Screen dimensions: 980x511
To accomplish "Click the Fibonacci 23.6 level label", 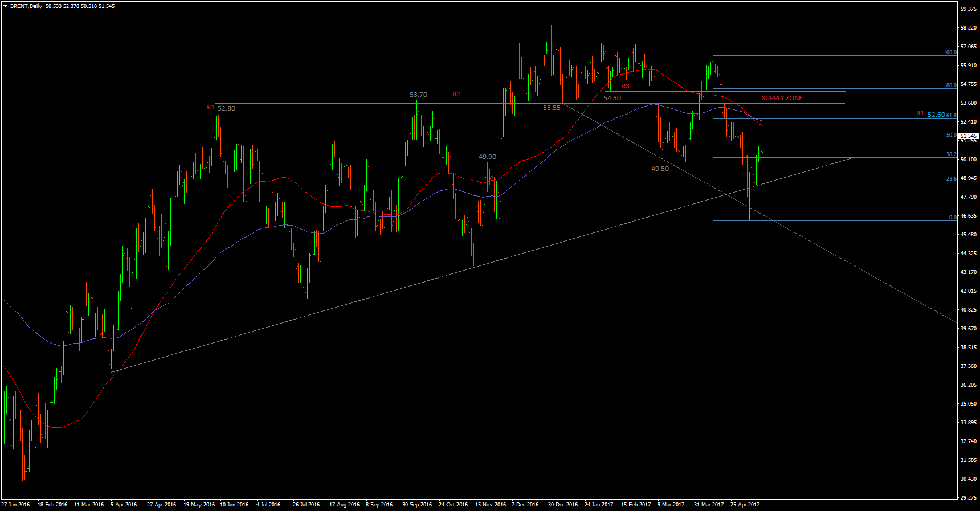I will pos(951,179).
